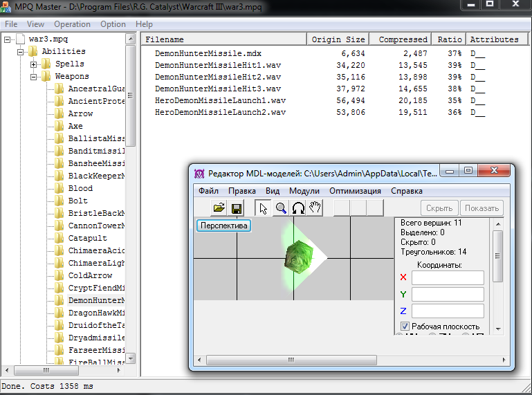Select DemonHunterMissileHit2.wav file row
Viewport: 532px width, 395px height.
tap(218, 77)
